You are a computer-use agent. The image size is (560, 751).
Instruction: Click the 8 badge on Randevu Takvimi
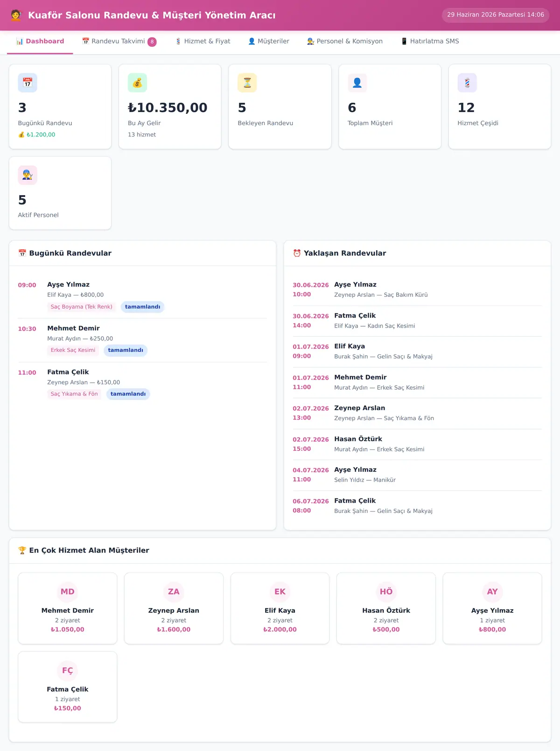coord(152,42)
